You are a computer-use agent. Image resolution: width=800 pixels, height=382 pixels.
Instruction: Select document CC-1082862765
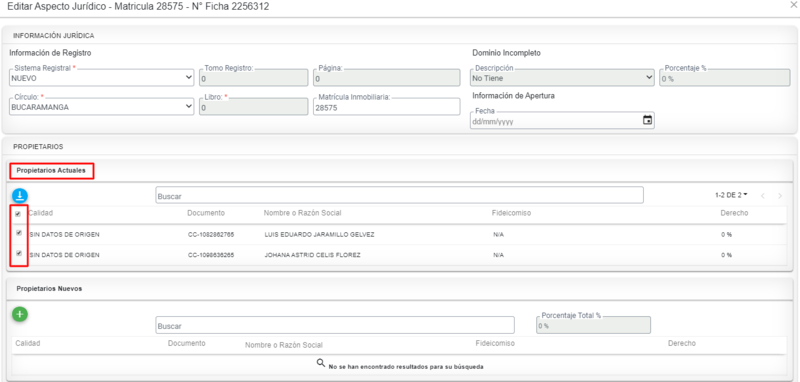[x=211, y=235]
